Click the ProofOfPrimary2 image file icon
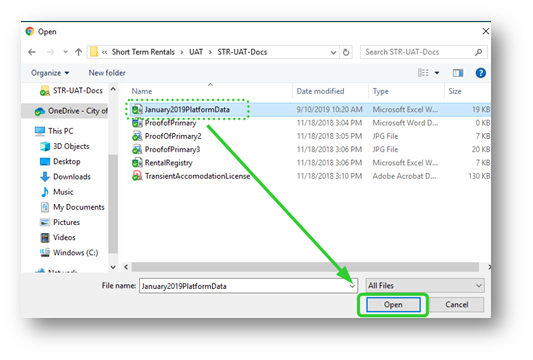This screenshot has height=360, width=533. pos(137,136)
